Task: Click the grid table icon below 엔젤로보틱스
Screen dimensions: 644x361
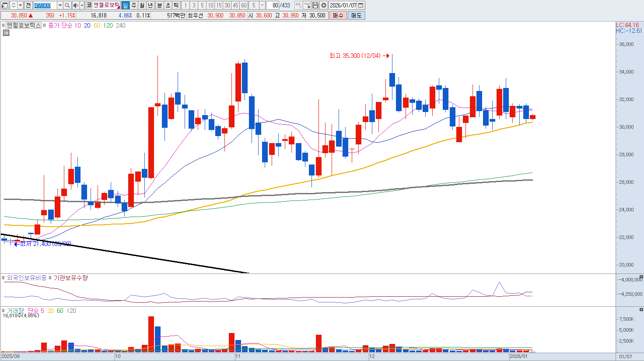Action: click(x=6, y=33)
